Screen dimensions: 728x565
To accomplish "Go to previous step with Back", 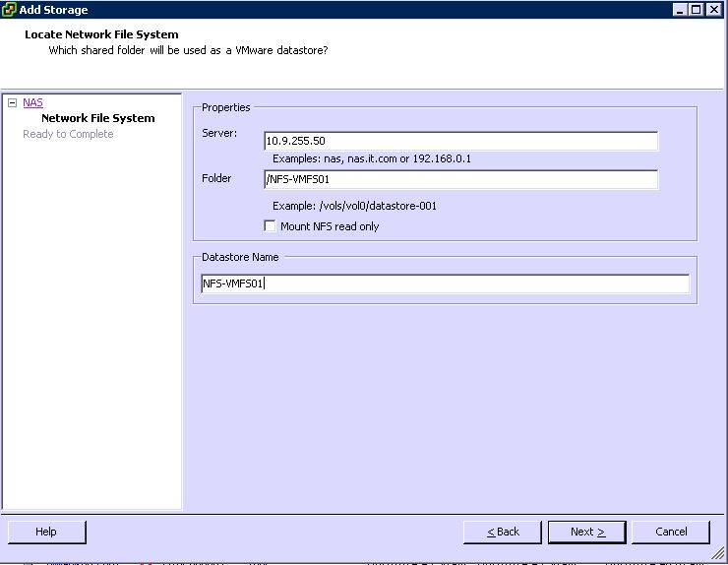I will click(503, 532).
